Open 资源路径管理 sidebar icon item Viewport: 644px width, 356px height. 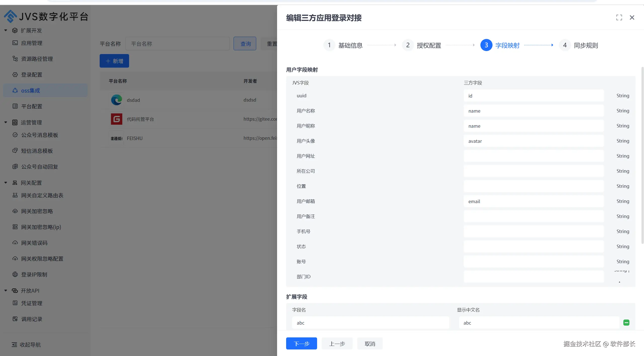(15, 59)
